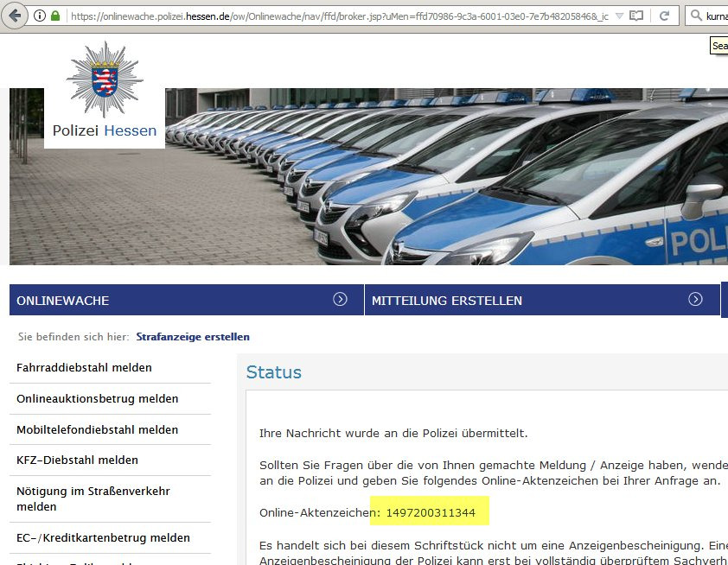Viewport: 728px width, 565px height.
Task: Open the MITTEILUNG ERSTELLEN tab
Action: point(447,301)
